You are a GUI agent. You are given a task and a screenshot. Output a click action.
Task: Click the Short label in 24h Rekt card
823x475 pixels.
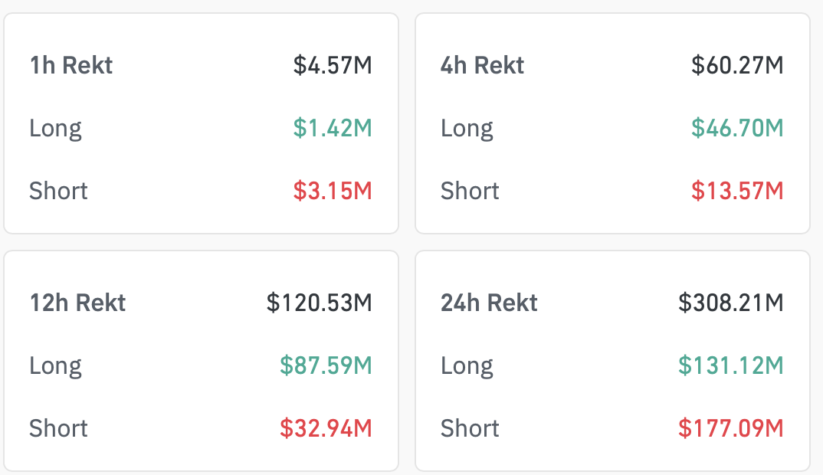point(469,428)
